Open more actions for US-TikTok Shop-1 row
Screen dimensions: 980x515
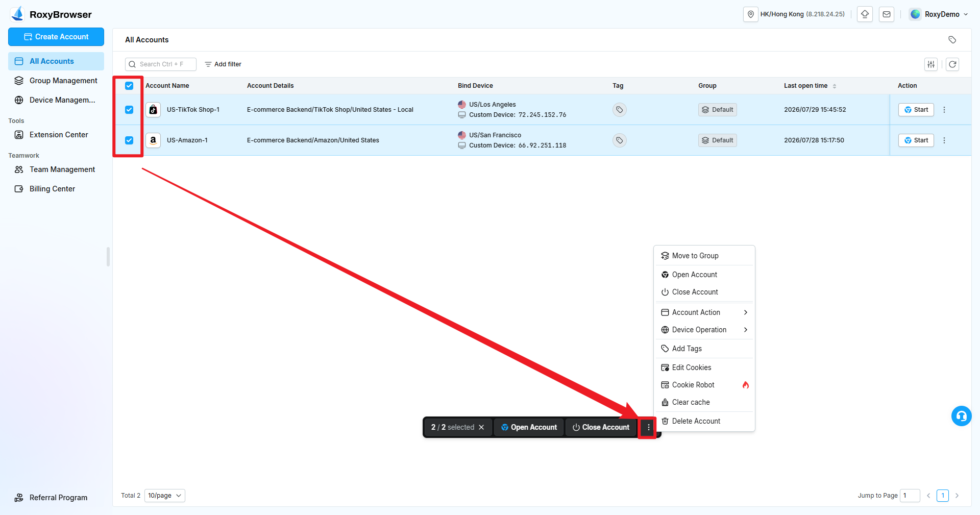[x=944, y=110]
